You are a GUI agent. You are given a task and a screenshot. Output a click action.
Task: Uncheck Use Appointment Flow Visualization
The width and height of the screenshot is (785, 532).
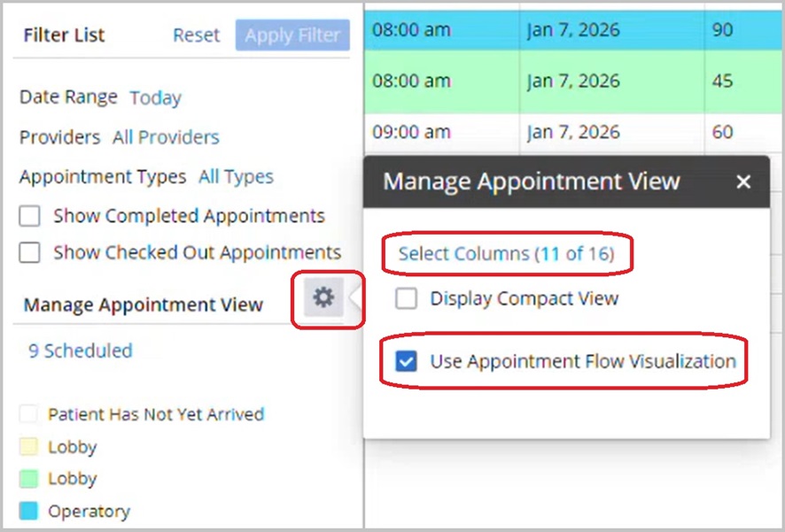tap(407, 361)
